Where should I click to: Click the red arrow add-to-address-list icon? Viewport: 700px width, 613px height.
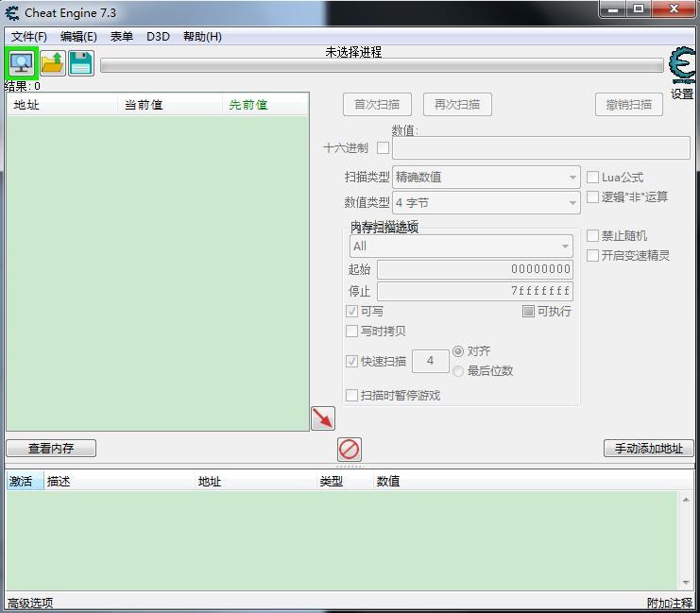(x=323, y=418)
